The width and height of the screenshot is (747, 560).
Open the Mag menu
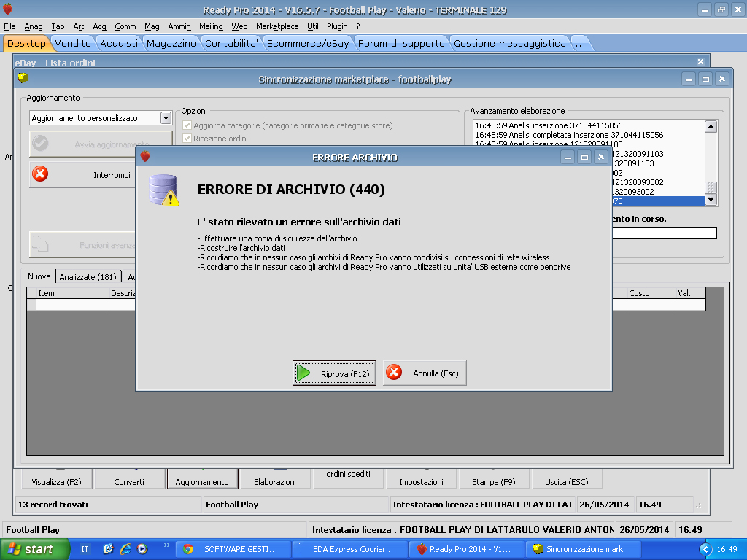tap(152, 26)
